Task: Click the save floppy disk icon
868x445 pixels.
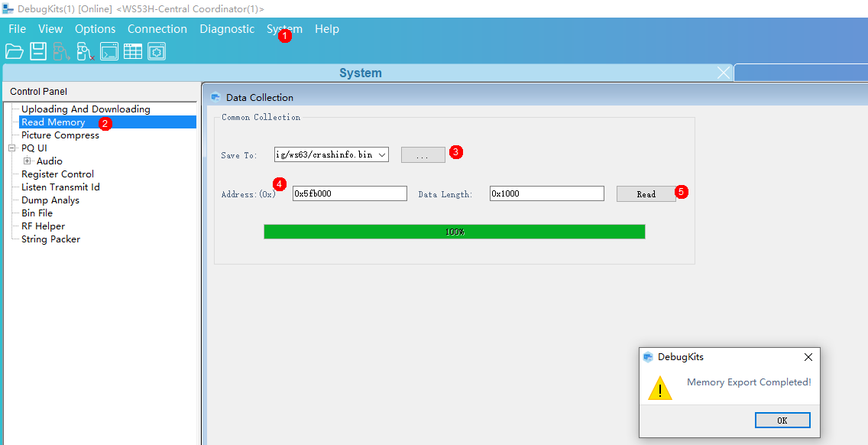Action: (x=37, y=51)
